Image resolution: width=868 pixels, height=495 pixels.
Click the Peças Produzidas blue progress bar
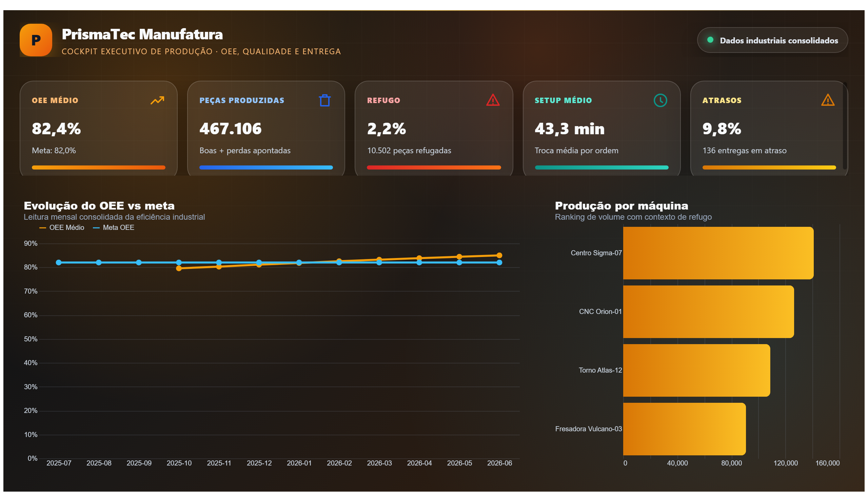[x=266, y=167]
